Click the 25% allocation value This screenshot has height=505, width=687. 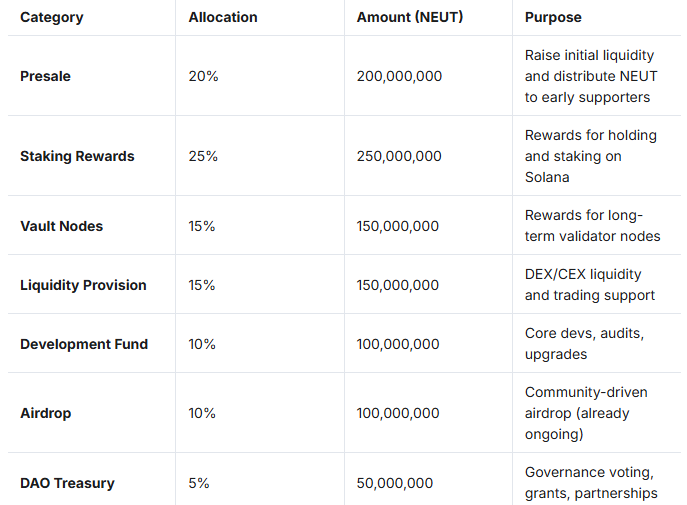(x=203, y=156)
